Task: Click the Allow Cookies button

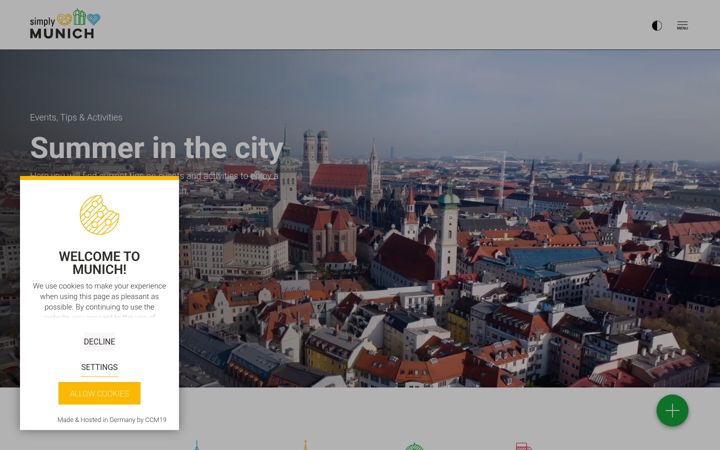Action: click(99, 394)
